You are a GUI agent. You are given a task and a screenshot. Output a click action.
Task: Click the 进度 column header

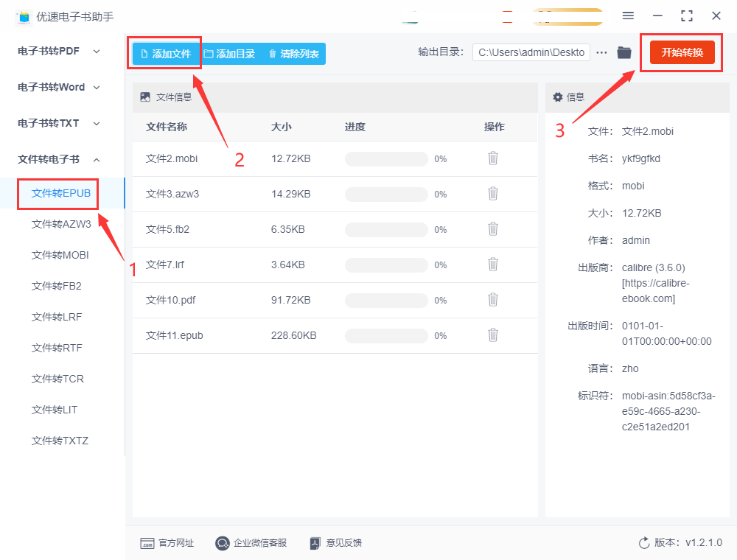(355, 127)
